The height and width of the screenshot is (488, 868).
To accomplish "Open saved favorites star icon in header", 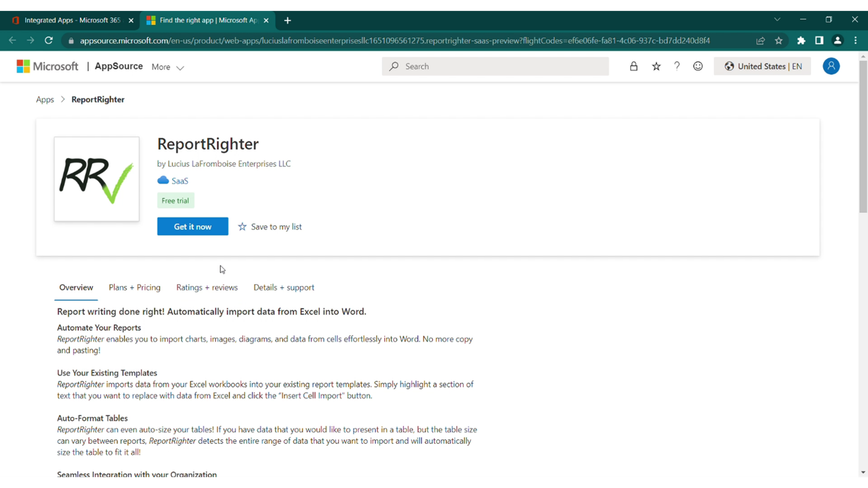I will [x=656, y=67].
